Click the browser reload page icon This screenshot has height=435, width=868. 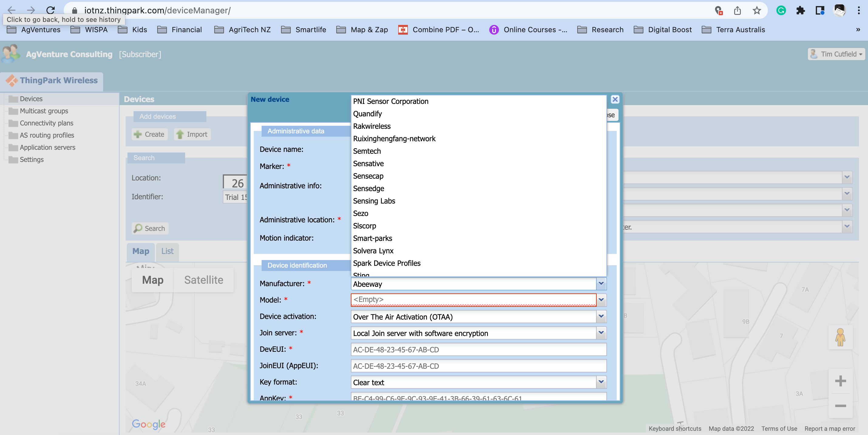click(51, 10)
